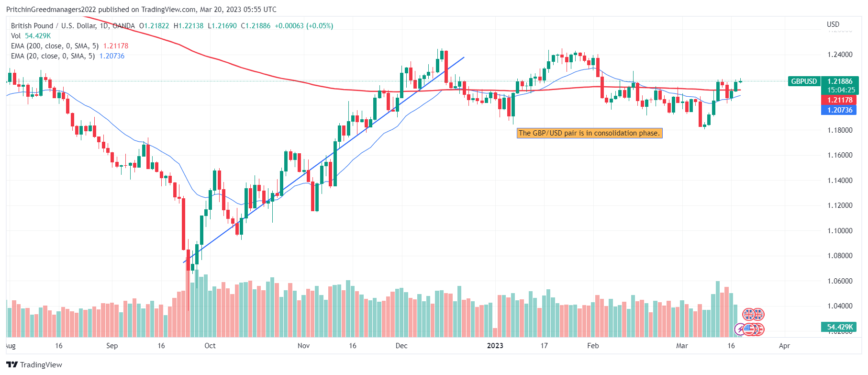Click the 1.04000 price axis label

(x=840, y=306)
